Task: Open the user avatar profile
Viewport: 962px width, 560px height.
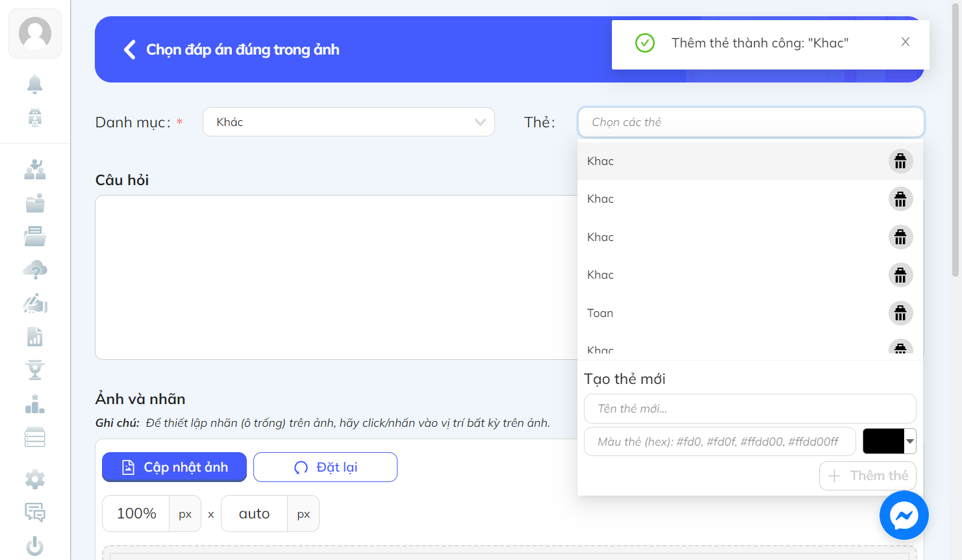Action: click(x=35, y=33)
